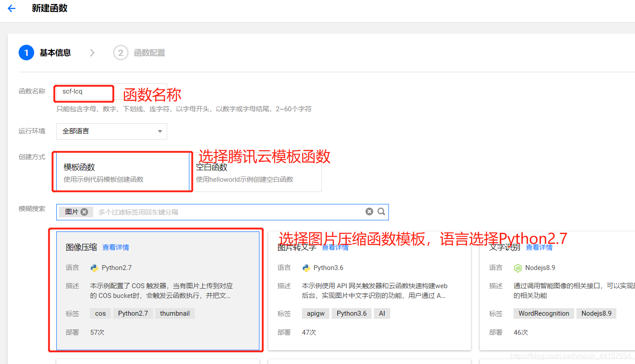Click the Nodejs8.9 logo on 文字识别 card

tap(518, 267)
